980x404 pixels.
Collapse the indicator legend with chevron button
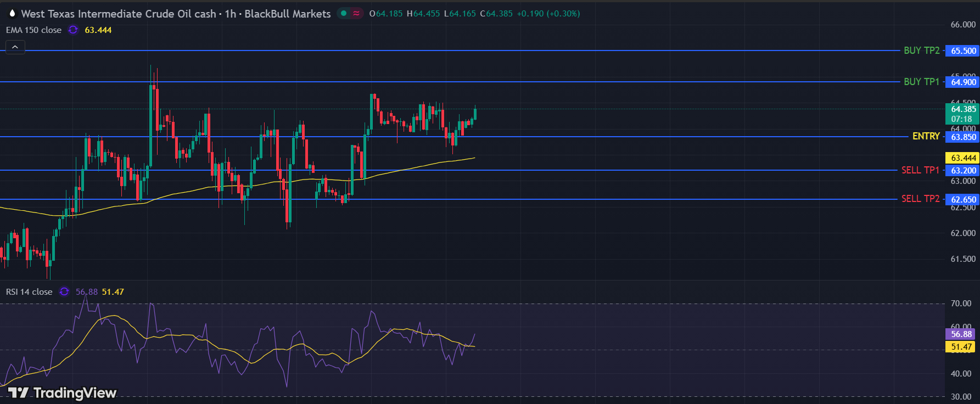pos(15,47)
